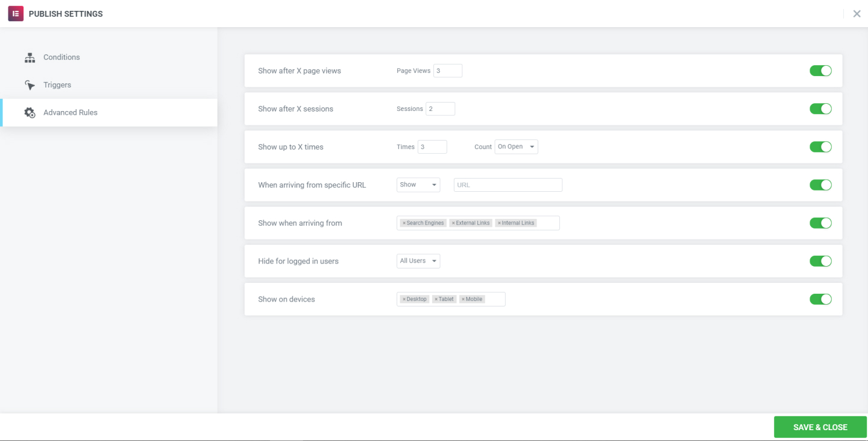Click When arriving from specific URL label

(x=312, y=185)
